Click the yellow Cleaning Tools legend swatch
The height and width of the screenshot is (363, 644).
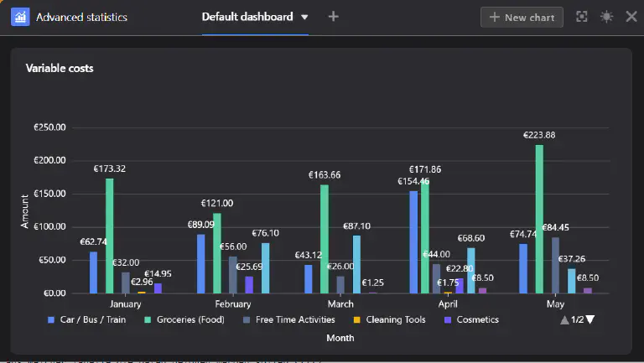(x=357, y=319)
